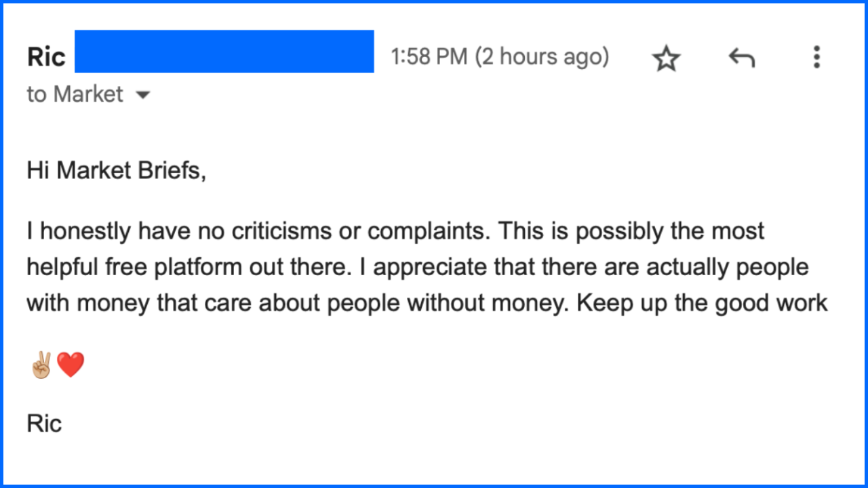Click the word "honestly" in first line
This screenshot has width=868, height=488.
pos(87,231)
